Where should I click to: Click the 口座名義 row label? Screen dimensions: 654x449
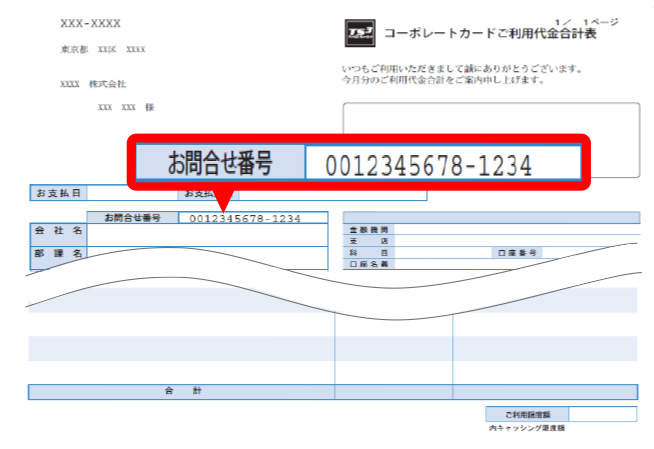369,264
